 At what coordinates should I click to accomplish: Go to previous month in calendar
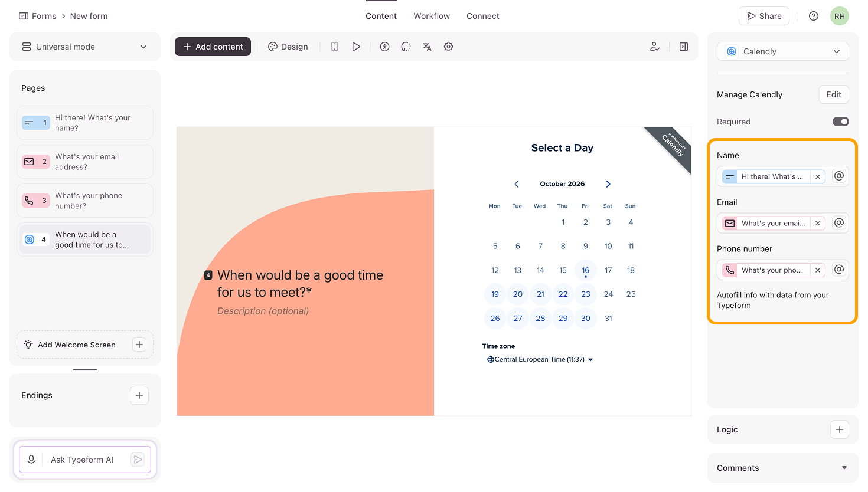[517, 184]
